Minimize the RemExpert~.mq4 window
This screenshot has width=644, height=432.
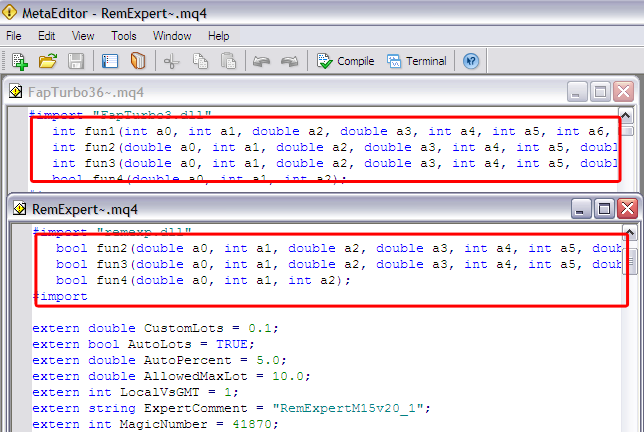pos(581,209)
